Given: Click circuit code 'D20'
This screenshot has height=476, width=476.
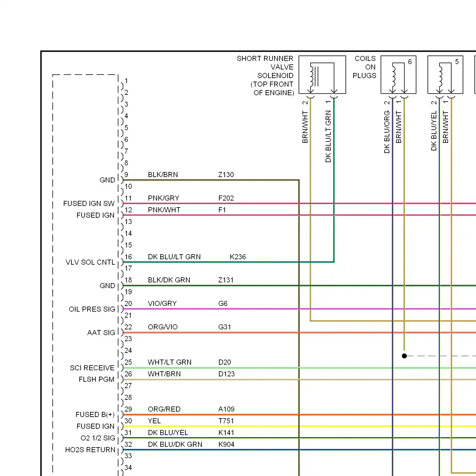Looking at the screenshot, I should click(x=225, y=362).
